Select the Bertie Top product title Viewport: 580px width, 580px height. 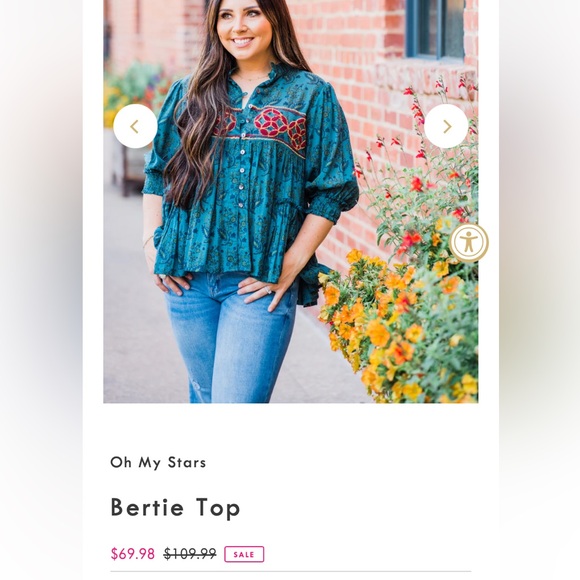click(175, 508)
